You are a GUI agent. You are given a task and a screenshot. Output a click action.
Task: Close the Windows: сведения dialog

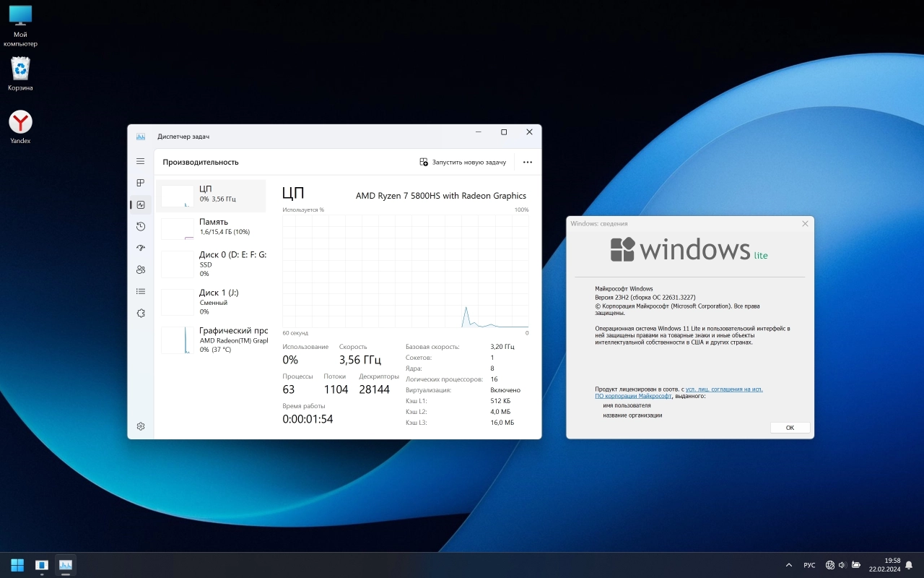[x=805, y=224]
